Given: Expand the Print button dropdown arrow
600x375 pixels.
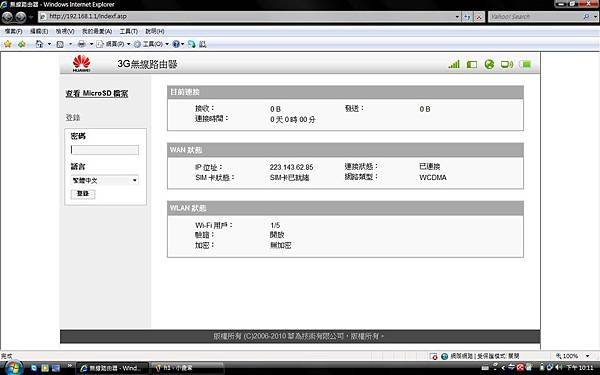Looking at the screenshot, I should [x=91, y=44].
